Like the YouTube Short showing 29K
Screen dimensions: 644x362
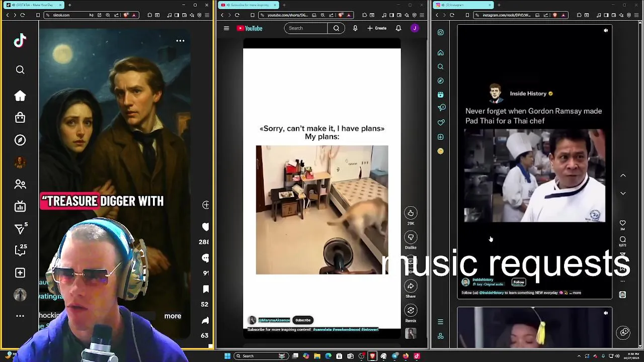point(411,213)
